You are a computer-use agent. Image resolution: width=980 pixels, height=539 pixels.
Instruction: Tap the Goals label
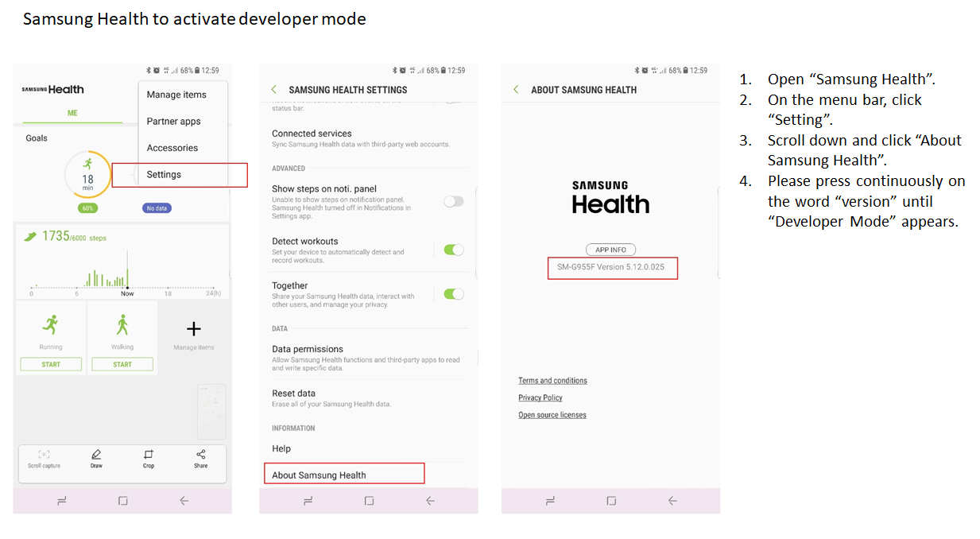(37, 138)
